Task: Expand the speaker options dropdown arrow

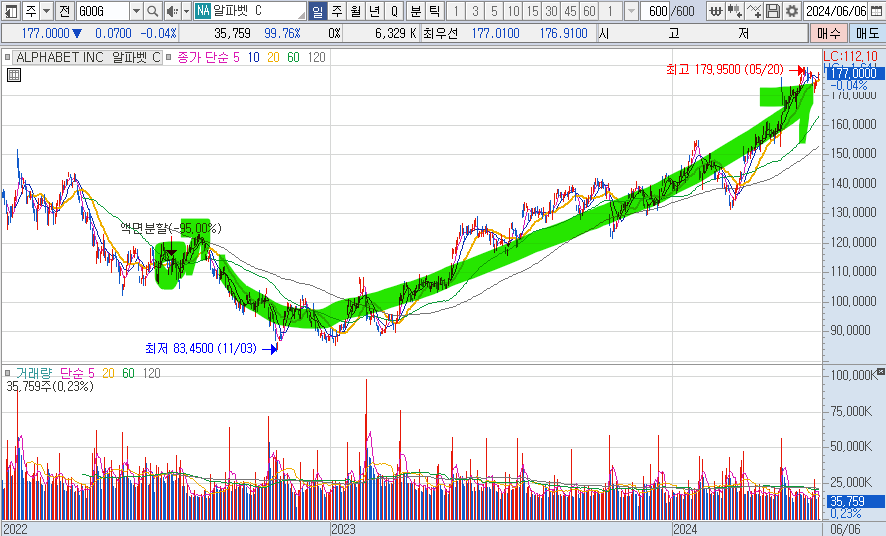Action: (x=186, y=11)
